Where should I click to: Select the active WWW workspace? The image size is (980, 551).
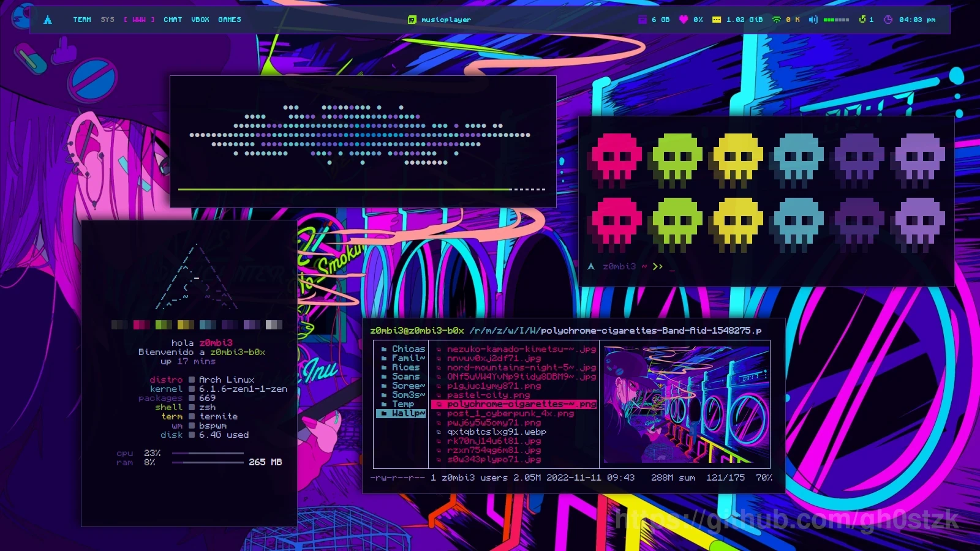(140, 20)
